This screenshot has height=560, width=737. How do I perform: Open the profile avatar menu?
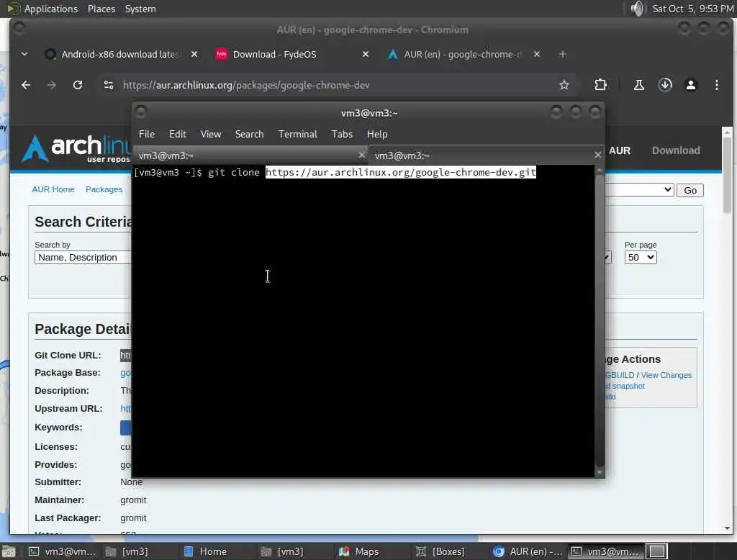click(691, 85)
